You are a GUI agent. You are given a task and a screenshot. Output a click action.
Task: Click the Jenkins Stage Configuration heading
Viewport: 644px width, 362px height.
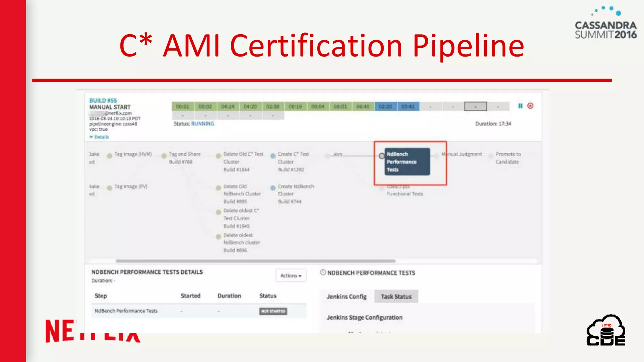click(364, 317)
